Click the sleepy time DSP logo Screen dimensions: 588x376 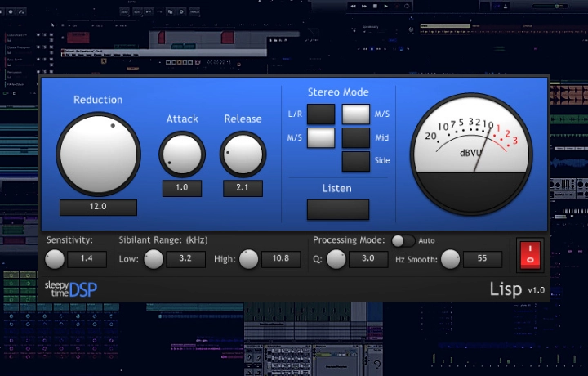tap(71, 289)
